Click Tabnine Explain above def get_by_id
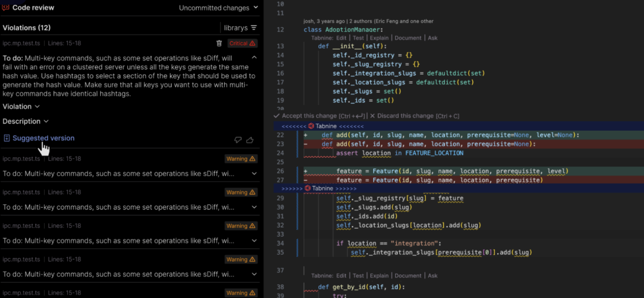Viewport: 644px width, 298px height. (x=379, y=276)
